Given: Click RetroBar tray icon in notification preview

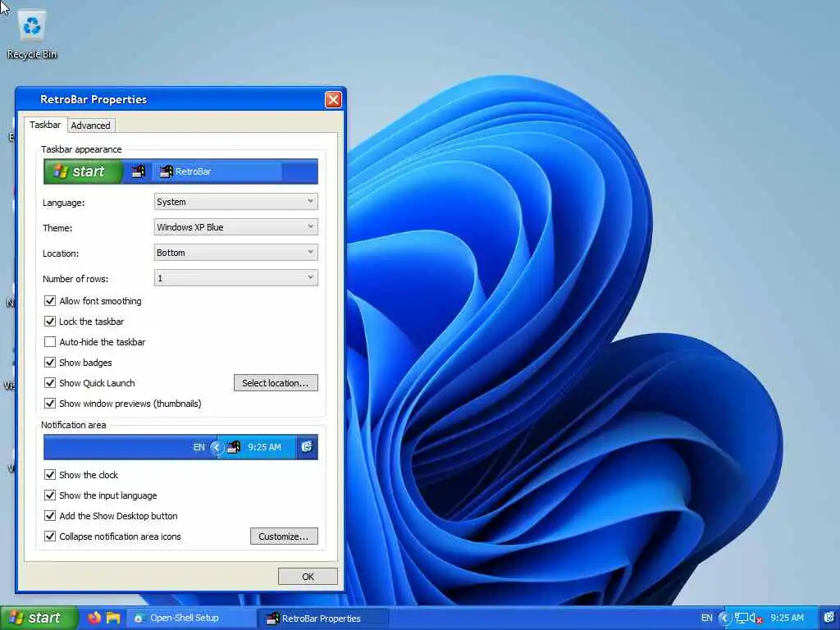Looking at the screenshot, I should pos(234,447).
